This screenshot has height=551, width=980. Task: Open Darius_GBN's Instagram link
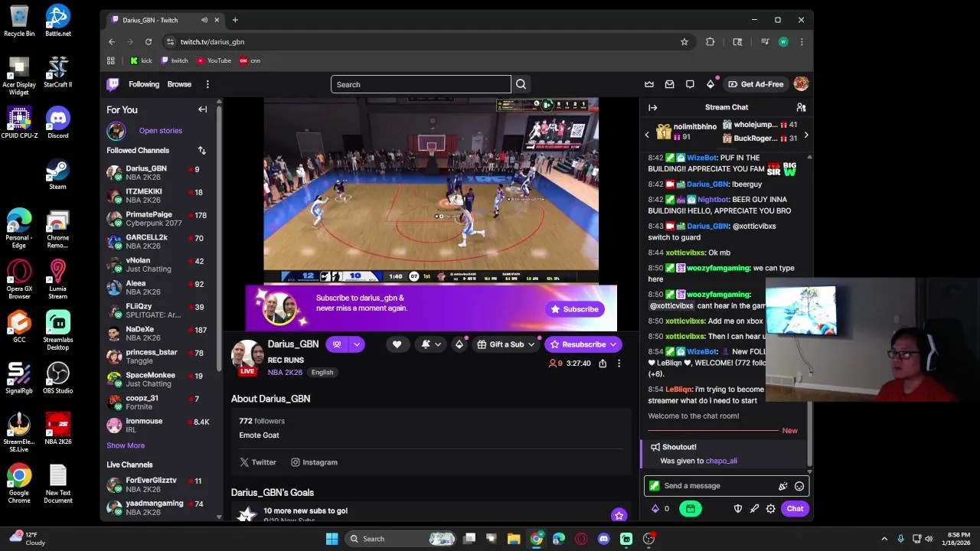tap(314, 462)
